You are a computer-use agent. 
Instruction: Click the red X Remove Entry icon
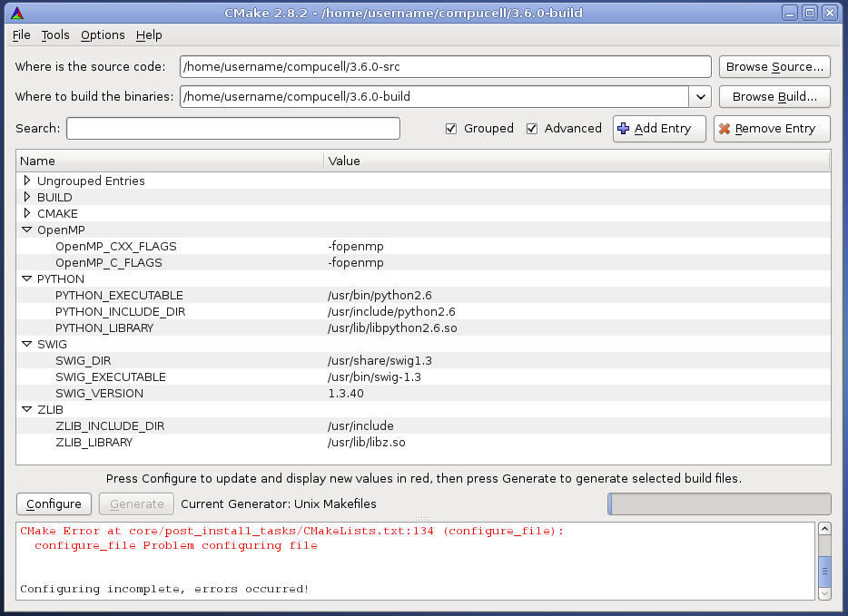click(724, 129)
